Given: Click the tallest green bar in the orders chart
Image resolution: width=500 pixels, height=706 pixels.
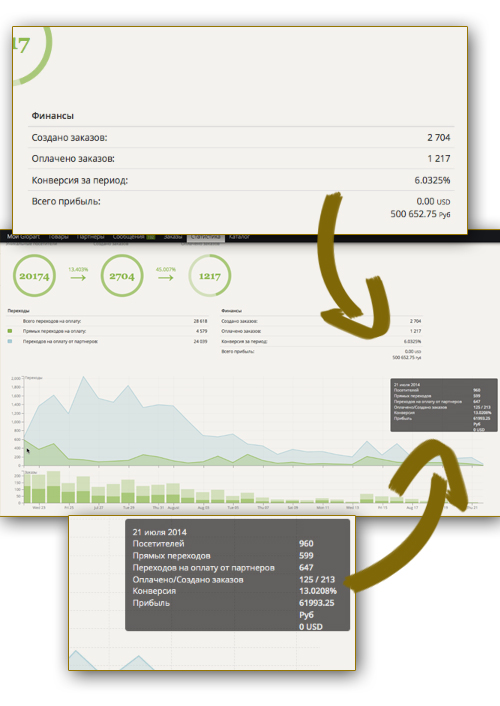Looking at the screenshot, I should click(54, 487).
